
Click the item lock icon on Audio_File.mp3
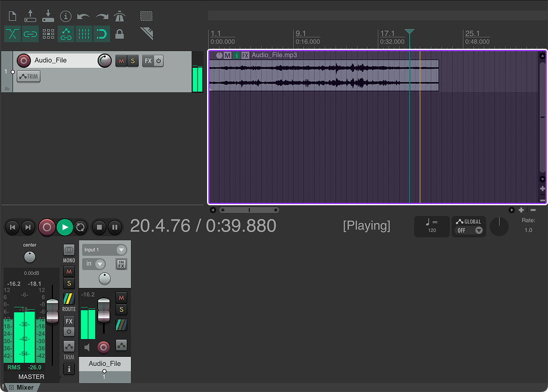pos(219,55)
